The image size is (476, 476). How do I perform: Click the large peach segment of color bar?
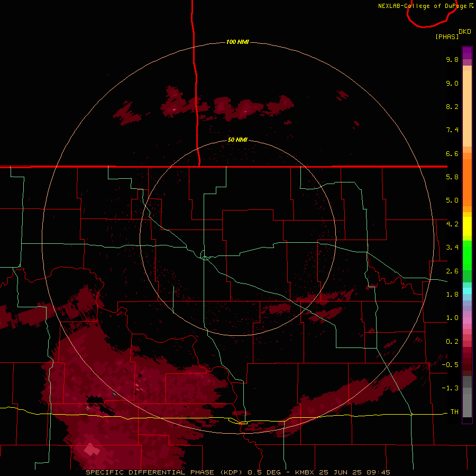coord(467,108)
